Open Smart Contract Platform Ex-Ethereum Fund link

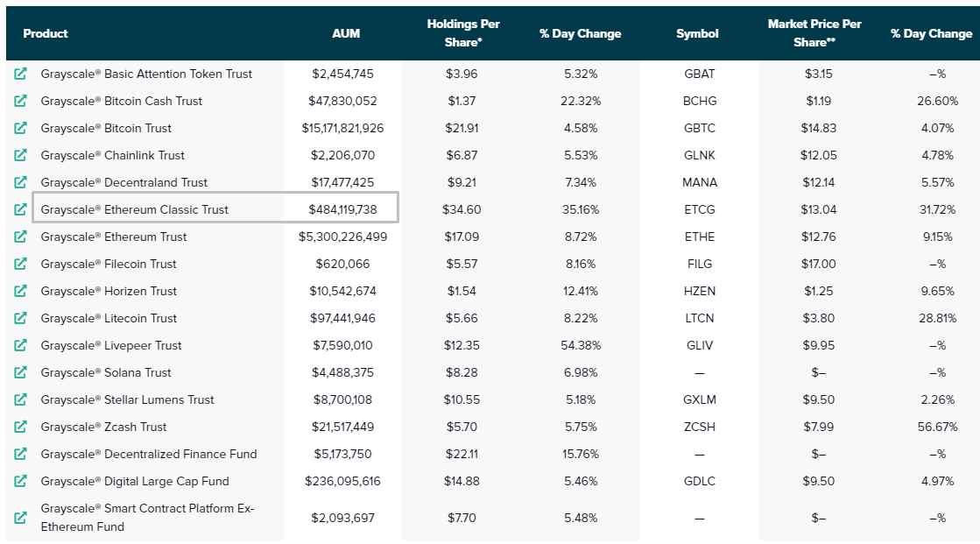click(x=147, y=518)
